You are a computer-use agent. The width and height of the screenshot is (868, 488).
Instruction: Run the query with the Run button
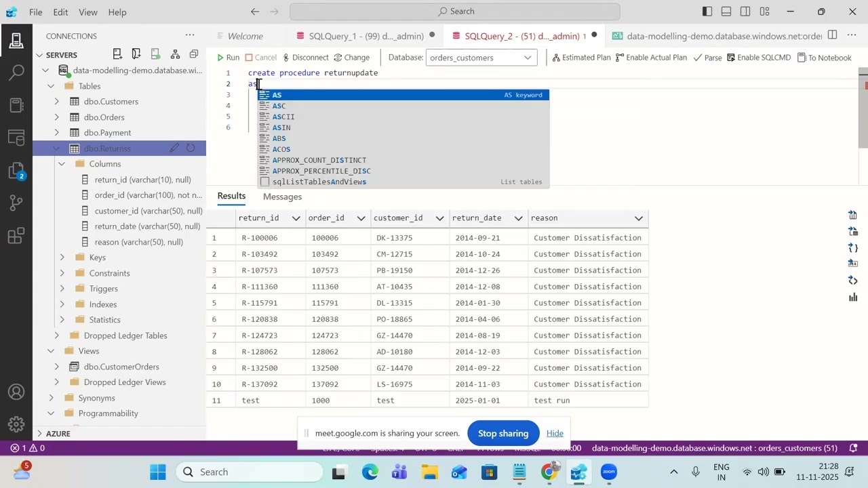pos(228,58)
